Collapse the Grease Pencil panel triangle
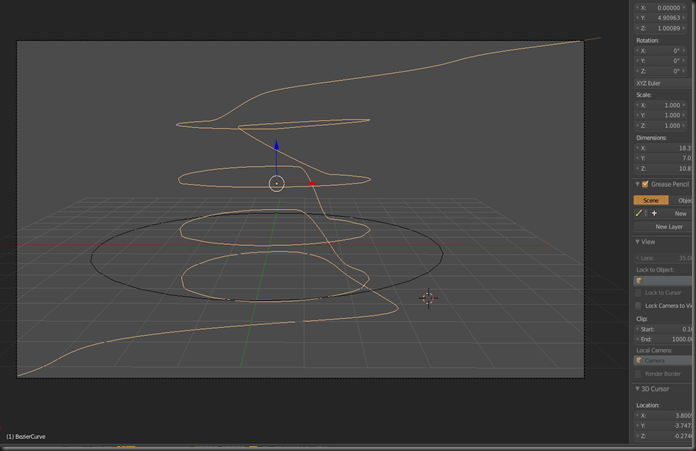Viewport: 696px width, 451px height. click(637, 184)
